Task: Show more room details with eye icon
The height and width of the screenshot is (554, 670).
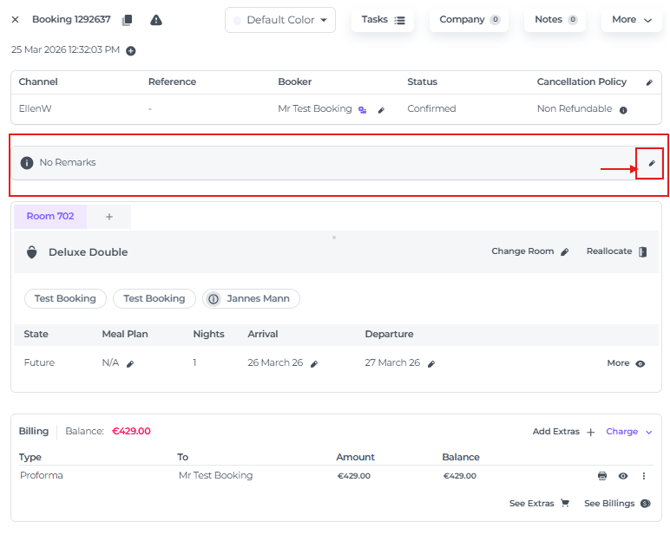Action: [x=640, y=364]
